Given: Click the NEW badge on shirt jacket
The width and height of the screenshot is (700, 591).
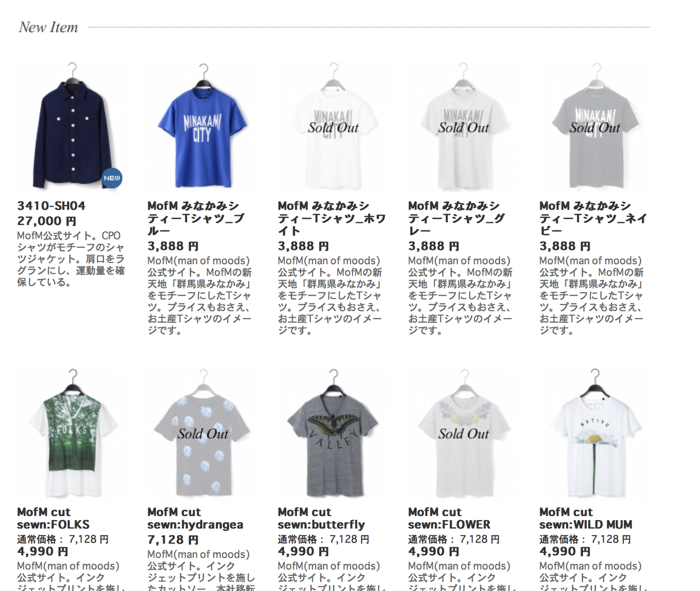Looking at the screenshot, I should (112, 178).
